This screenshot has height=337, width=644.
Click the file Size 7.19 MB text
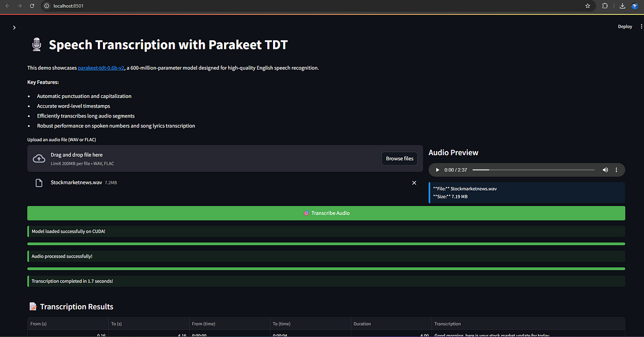click(x=450, y=196)
